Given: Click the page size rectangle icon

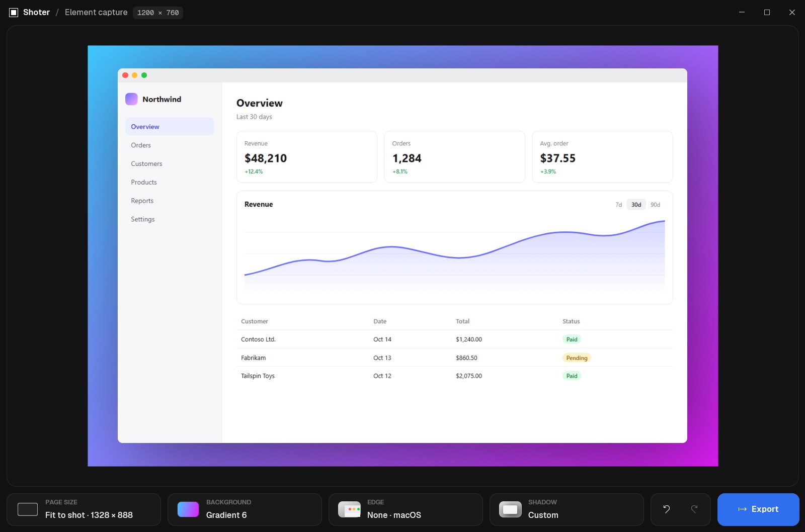Looking at the screenshot, I should point(28,509).
